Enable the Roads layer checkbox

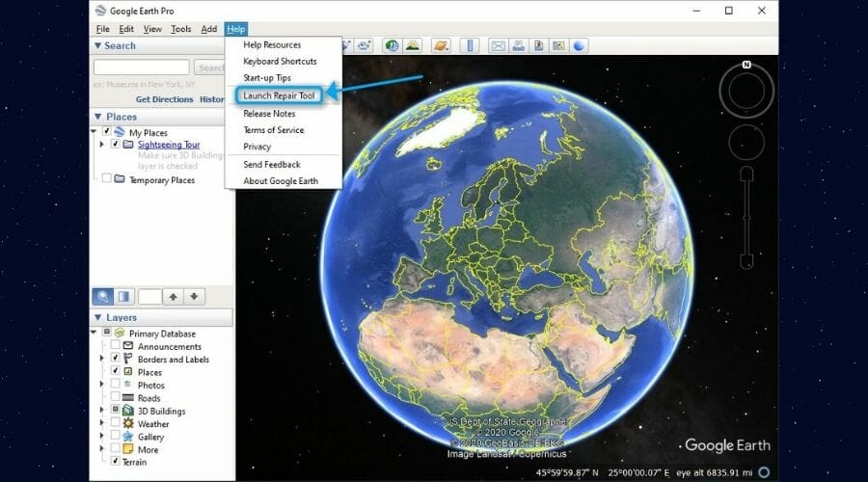tap(115, 397)
